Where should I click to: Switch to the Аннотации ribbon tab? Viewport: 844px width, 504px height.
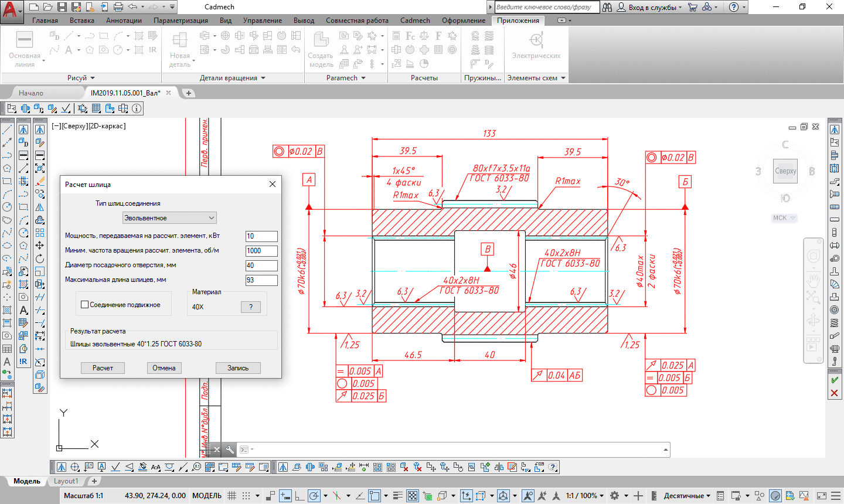(x=124, y=21)
